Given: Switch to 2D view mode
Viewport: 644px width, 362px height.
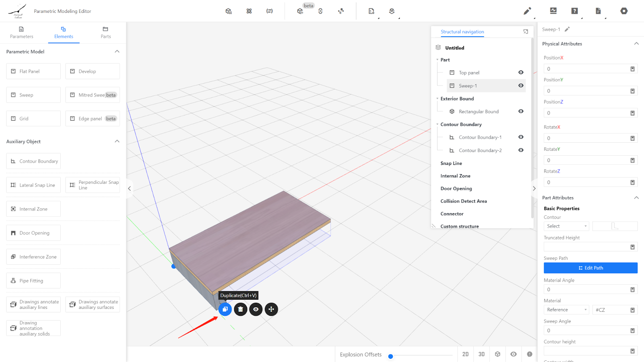Looking at the screenshot, I should [x=465, y=354].
